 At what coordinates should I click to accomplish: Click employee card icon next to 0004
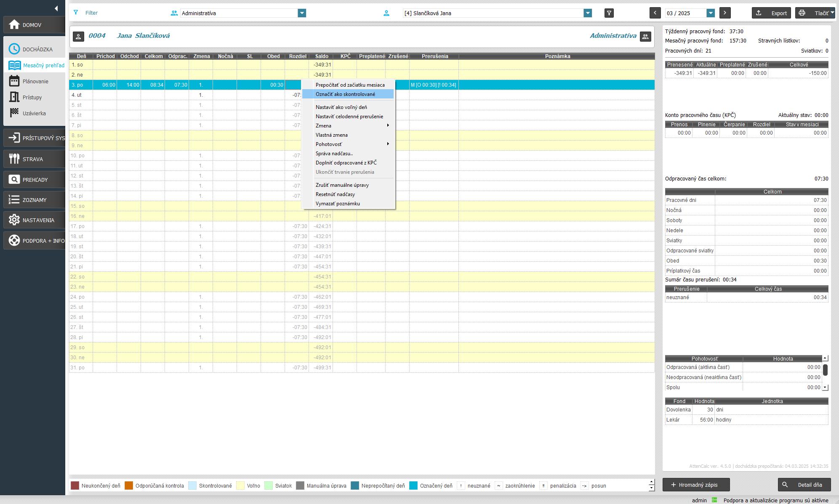(x=78, y=37)
